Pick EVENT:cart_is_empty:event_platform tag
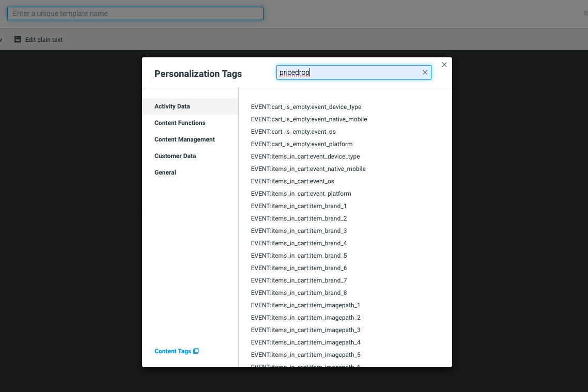Viewport: 588px width, 392px height. point(302,144)
